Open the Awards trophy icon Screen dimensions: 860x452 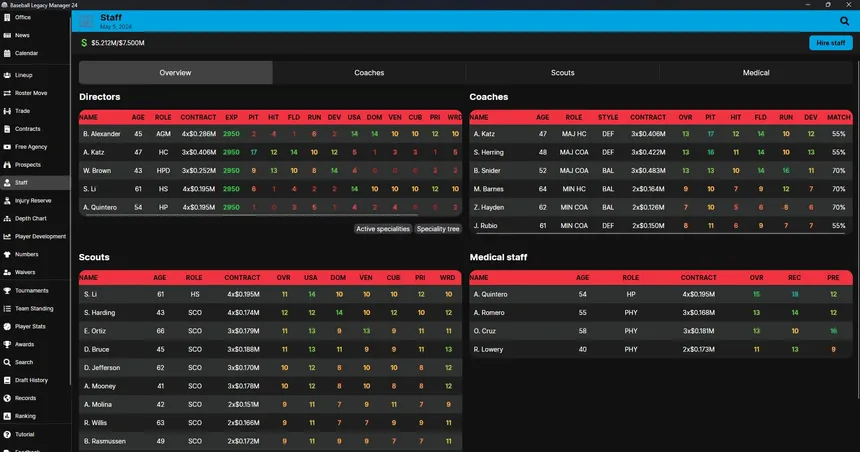point(7,344)
